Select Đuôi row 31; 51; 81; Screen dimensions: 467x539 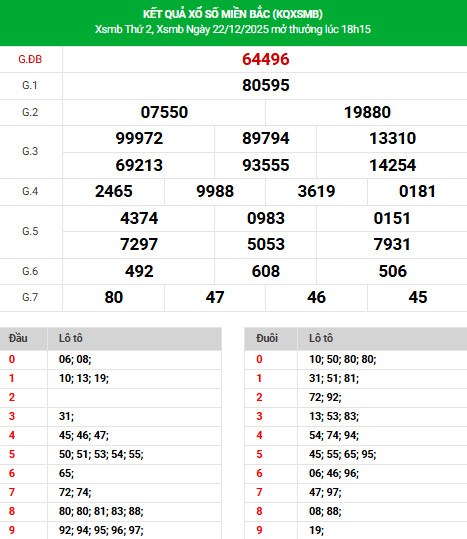point(356,378)
